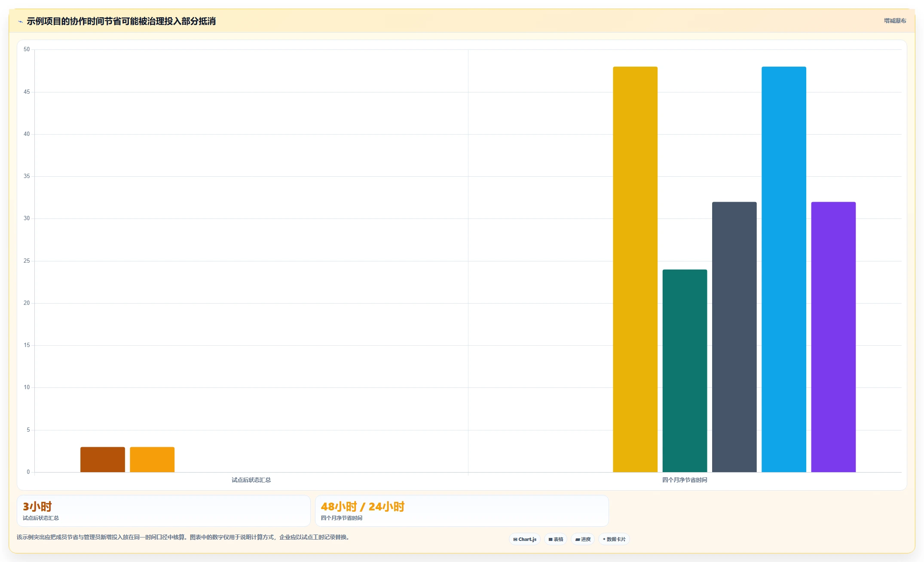924x562 pixels.
Task: Click the teal green bar reaching 24
Action: (x=685, y=371)
